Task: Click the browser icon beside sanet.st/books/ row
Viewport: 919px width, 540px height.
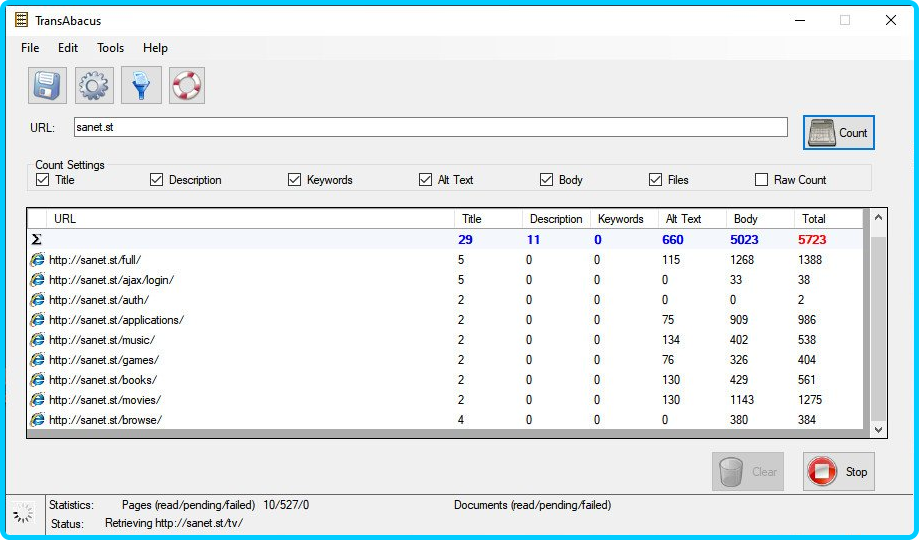Action: pyautogui.click(x=38, y=379)
